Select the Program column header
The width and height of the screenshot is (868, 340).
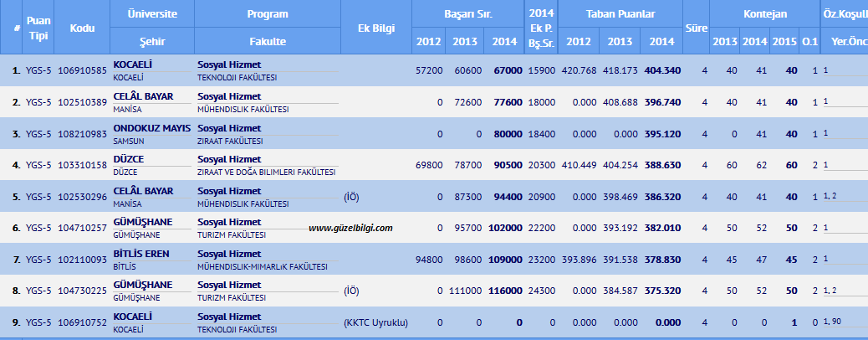pyautogui.click(x=268, y=14)
